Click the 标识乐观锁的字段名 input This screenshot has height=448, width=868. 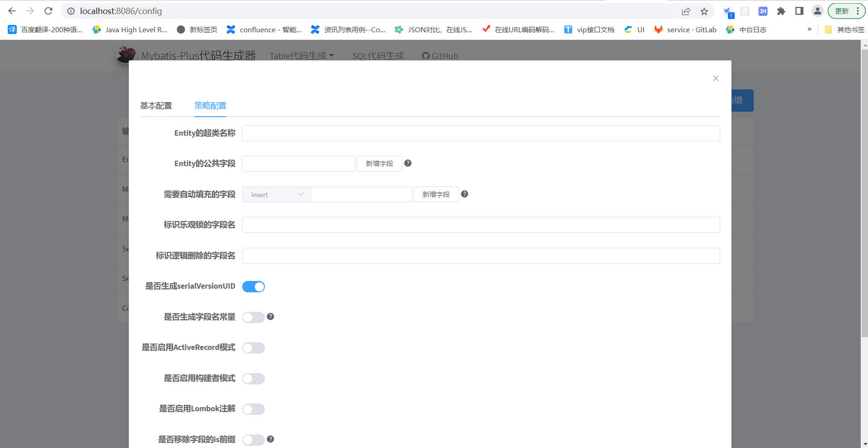pyautogui.click(x=481, y=225)
